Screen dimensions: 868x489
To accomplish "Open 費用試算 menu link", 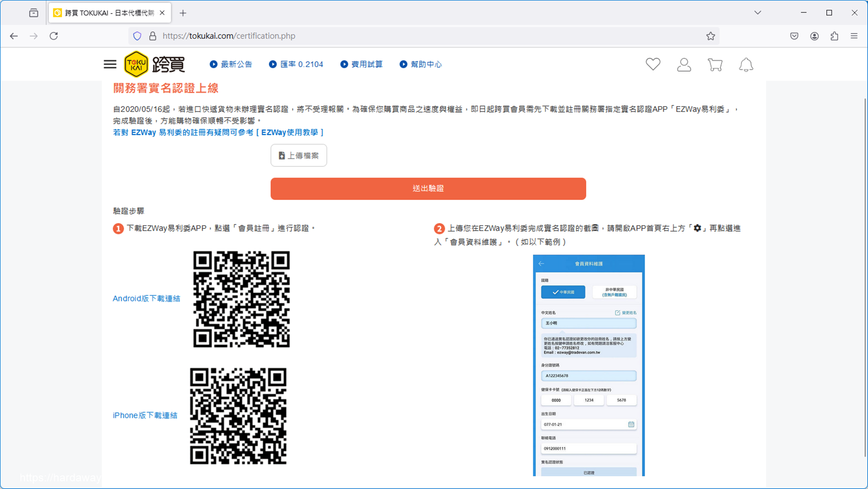I will (x=361, y=64).
